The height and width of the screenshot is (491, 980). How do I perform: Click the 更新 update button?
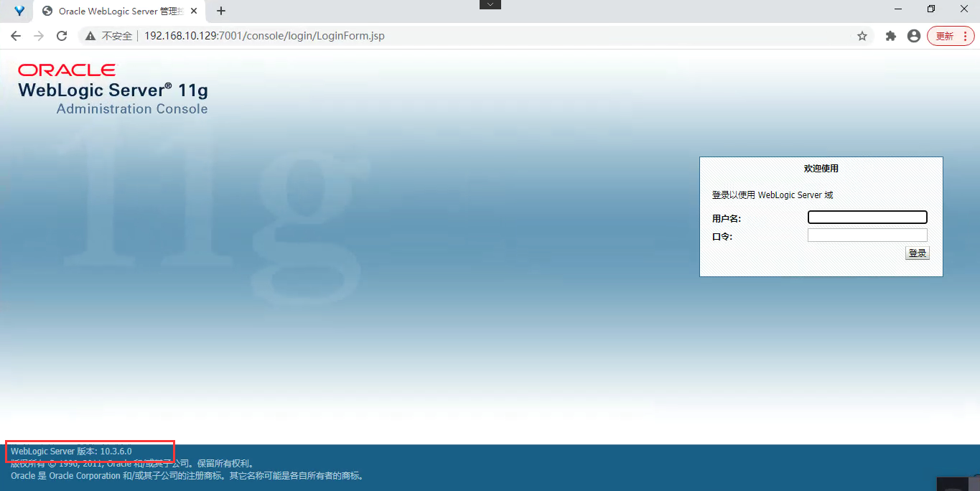tap(951, 36)
